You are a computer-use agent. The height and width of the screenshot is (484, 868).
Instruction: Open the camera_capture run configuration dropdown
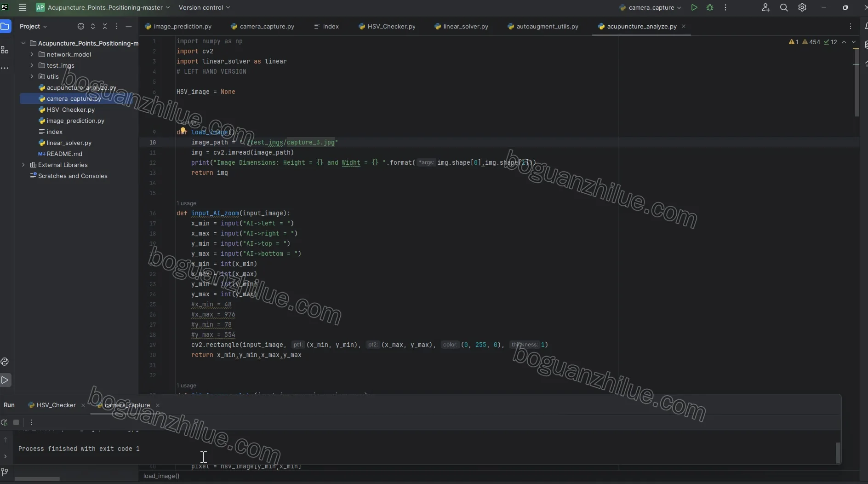pyautogui.click(x=650, y=7)
